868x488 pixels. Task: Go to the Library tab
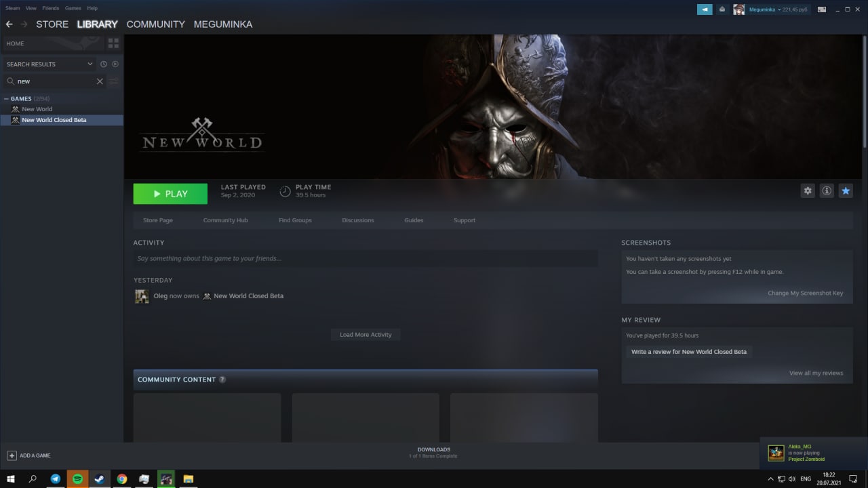[x=98, y=24]
